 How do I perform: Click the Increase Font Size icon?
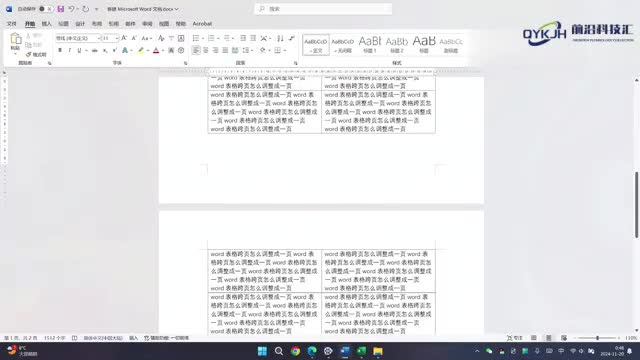(124, 38)
